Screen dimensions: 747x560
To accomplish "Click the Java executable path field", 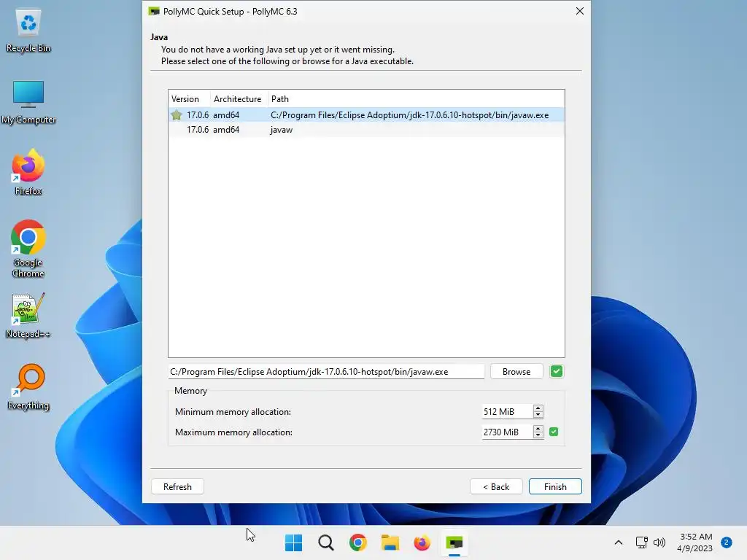I will coord(326,371).
